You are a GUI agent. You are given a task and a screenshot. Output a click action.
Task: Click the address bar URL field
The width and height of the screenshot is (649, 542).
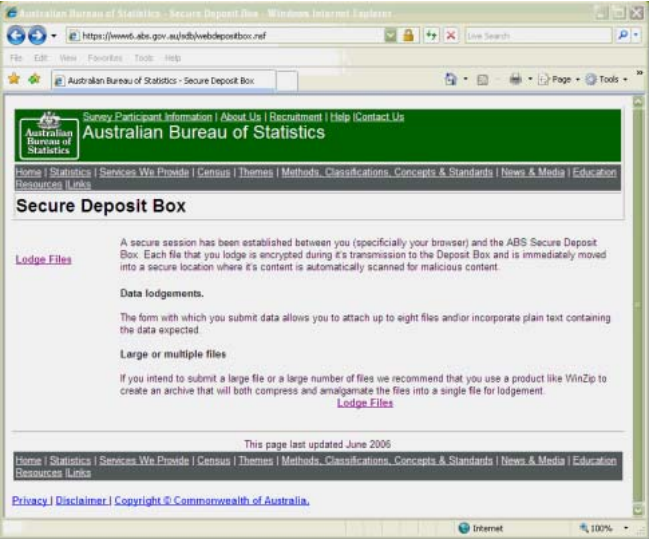pyautogui.click(x=226, y=36)
